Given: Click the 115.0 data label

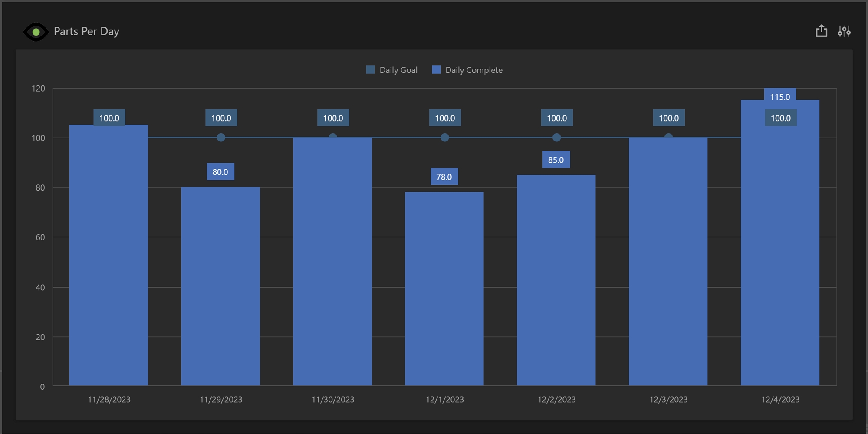Looking at the screenshot, I should point(780,97).
